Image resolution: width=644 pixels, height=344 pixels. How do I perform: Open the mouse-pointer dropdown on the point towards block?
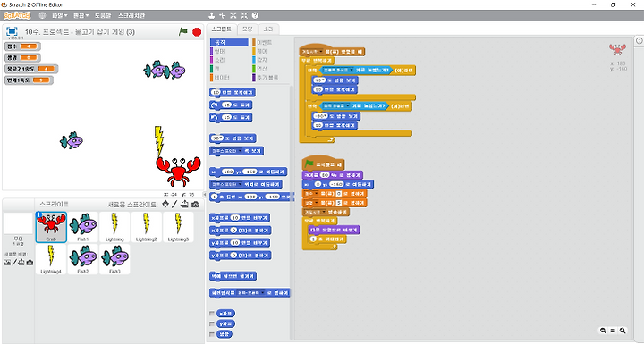coord(239,151)
